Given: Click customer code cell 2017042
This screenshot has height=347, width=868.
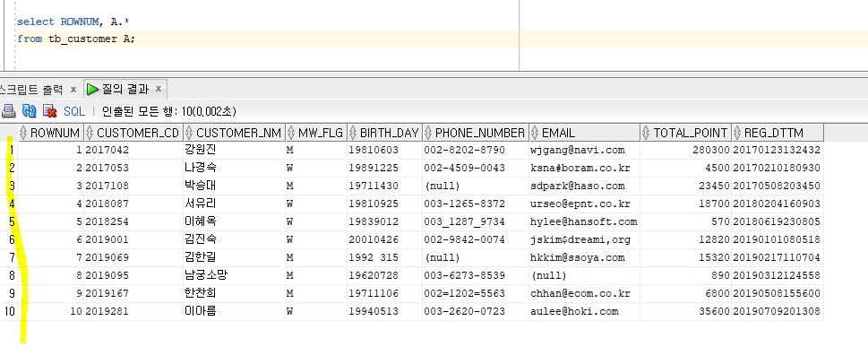Looking at the screenshot, I should (x=133, y=150).
